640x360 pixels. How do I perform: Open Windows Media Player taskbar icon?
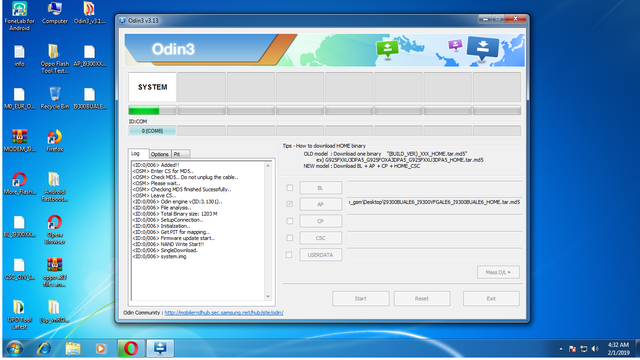coord(101,349)
